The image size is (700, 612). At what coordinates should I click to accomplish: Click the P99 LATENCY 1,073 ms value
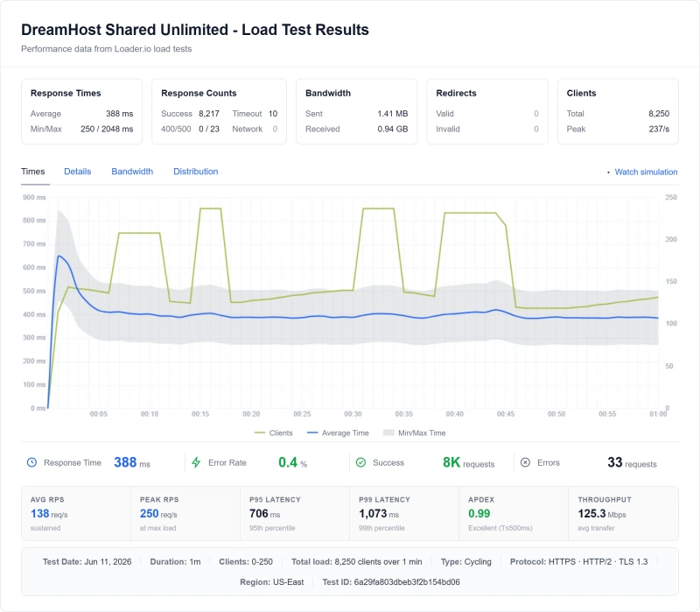(x=379, y=514)
